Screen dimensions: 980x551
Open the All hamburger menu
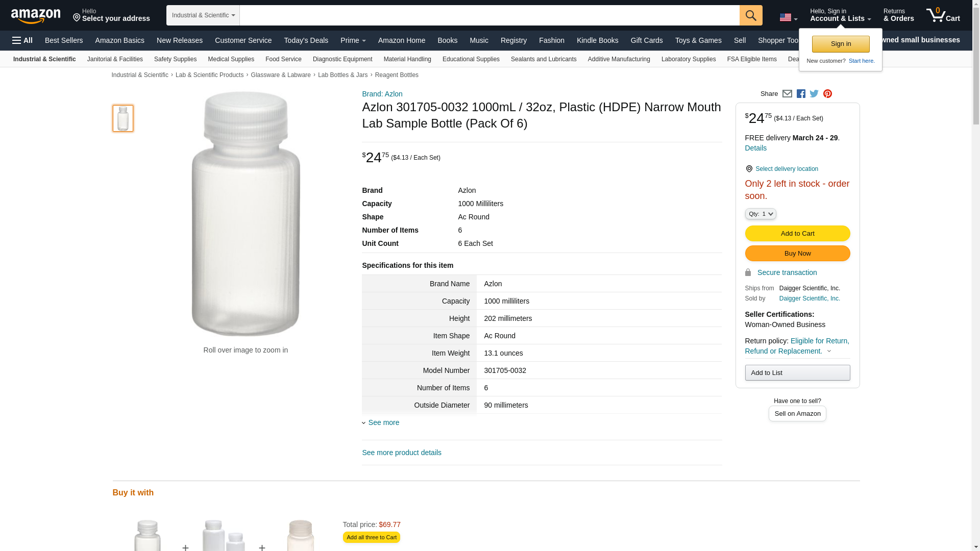[22, 40]
